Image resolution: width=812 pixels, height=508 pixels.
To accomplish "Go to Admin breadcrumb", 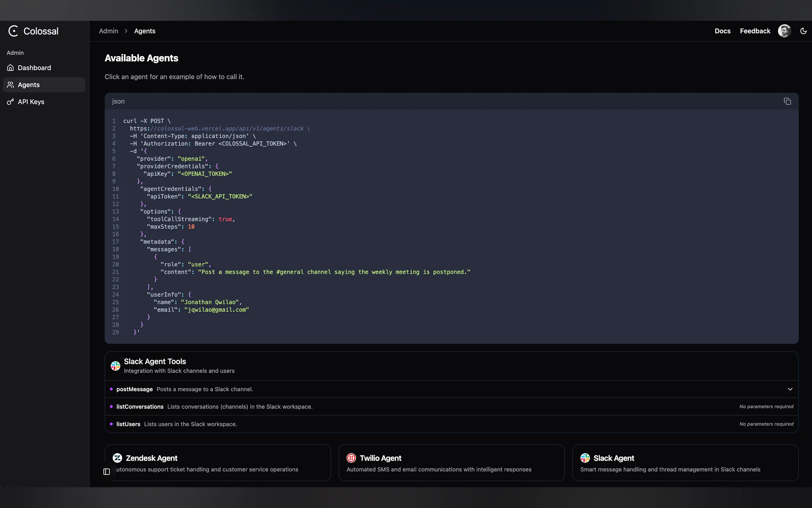I will 108,31.
